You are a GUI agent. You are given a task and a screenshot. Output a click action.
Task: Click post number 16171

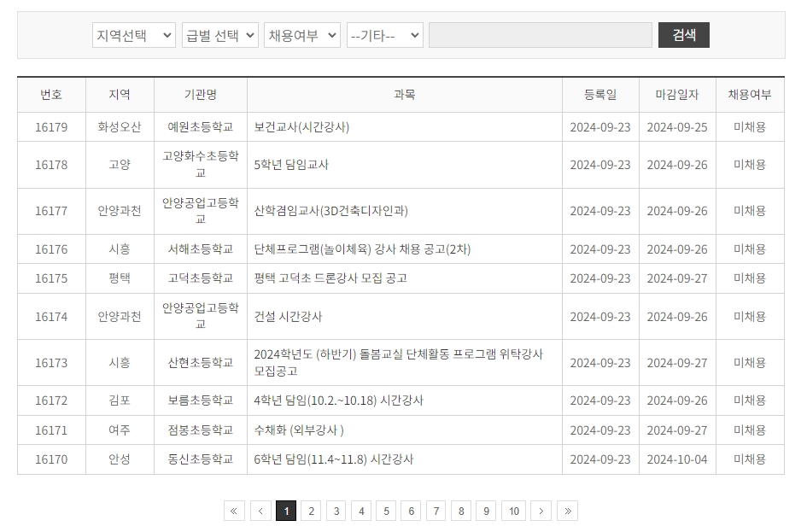point(51,430)
